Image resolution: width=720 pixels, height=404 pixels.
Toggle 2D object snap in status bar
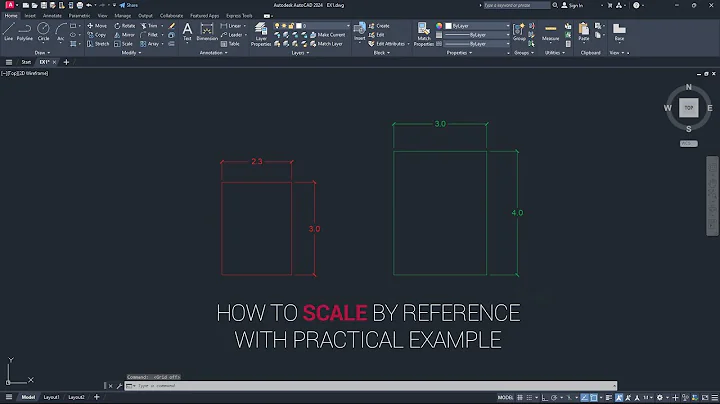tap(593, 398)
